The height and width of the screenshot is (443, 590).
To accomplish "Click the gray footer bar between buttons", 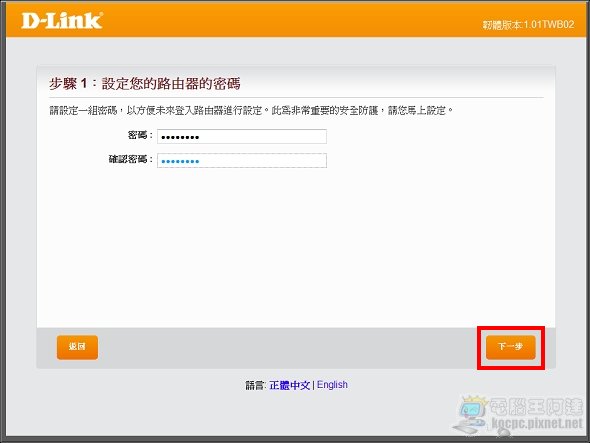I will click(x=292, y=348).
